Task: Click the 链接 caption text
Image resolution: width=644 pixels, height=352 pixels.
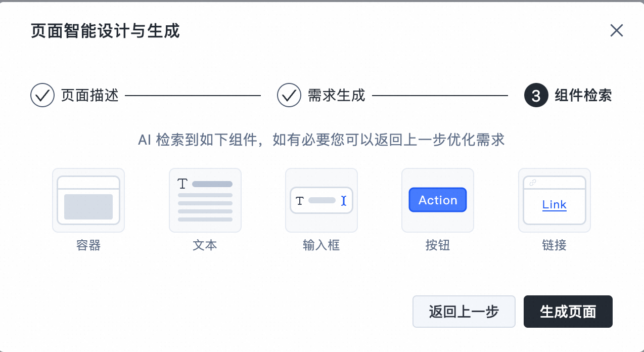Action: [555, 245]
